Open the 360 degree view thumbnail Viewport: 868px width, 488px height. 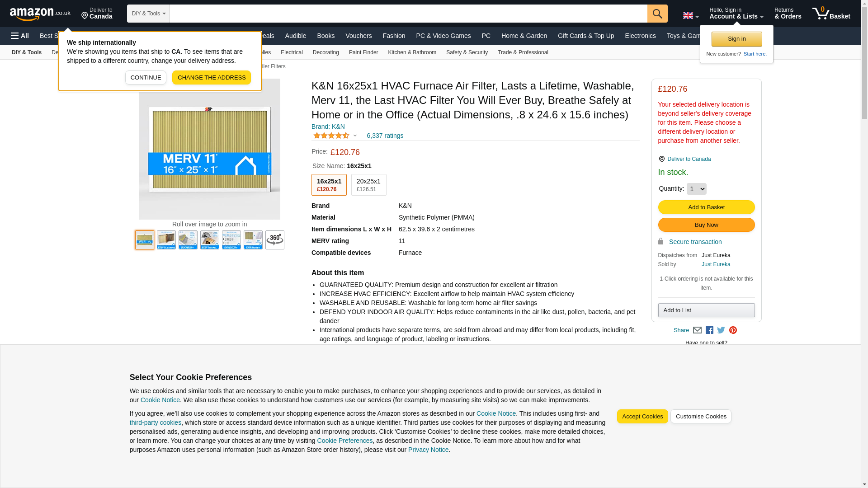tap(274, 240)
